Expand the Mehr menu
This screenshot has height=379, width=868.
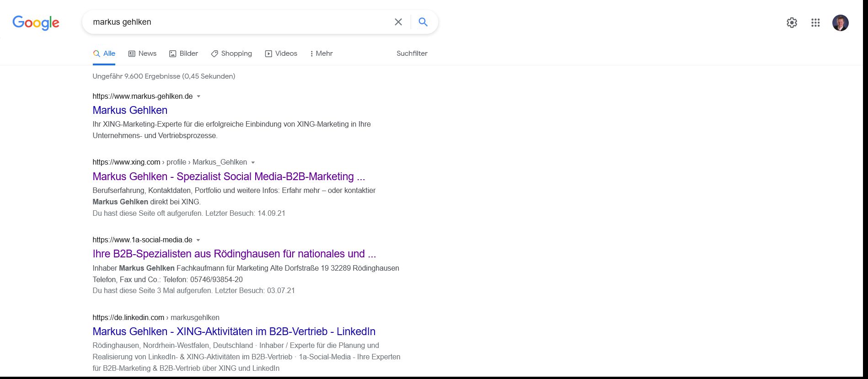point(321,53)
